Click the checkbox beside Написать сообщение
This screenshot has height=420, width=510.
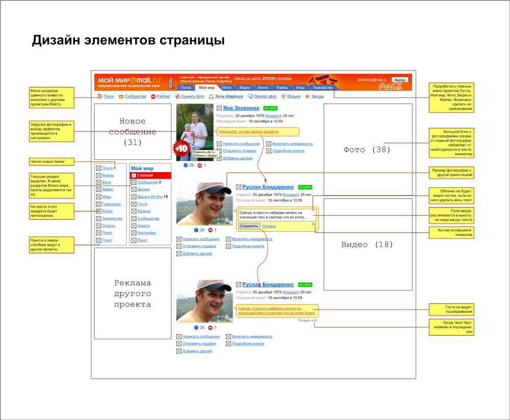click(219, 143)
